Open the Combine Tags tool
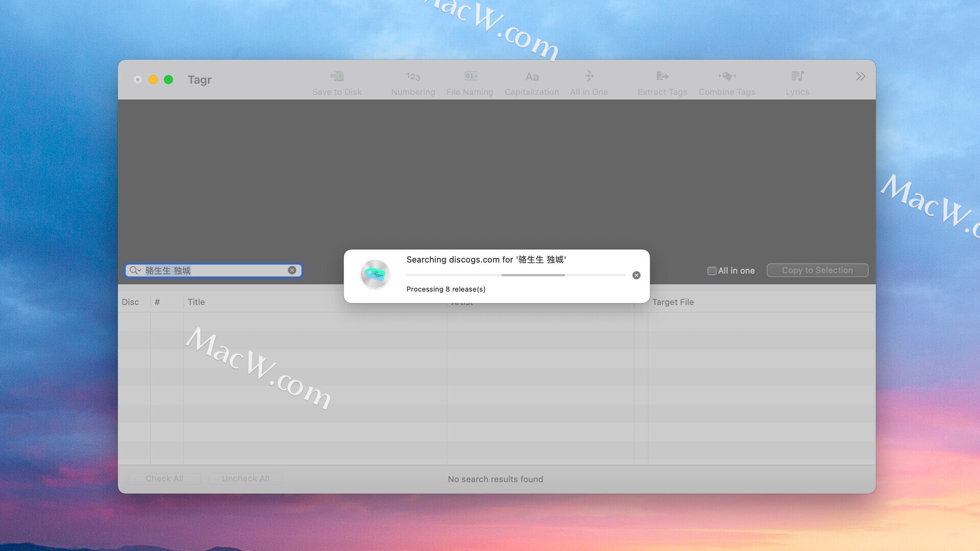The height and width of the screenshot is (551, 980). tap(727, 83)
